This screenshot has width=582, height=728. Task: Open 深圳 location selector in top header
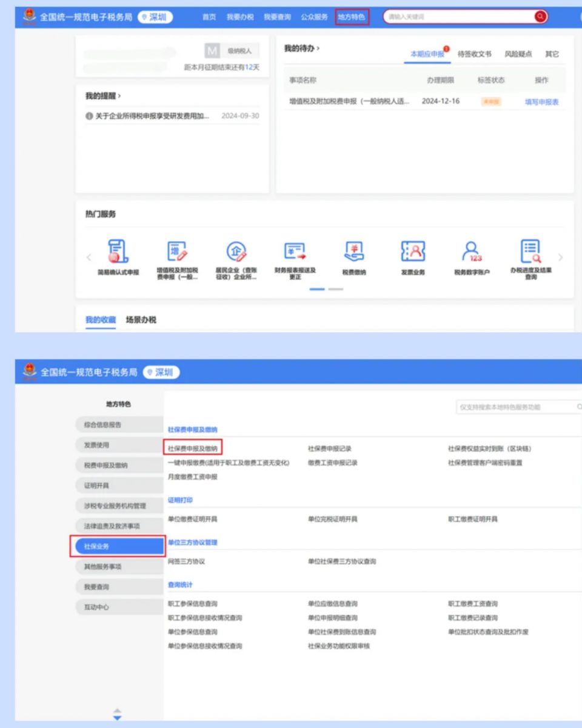(x=155, y=17)
